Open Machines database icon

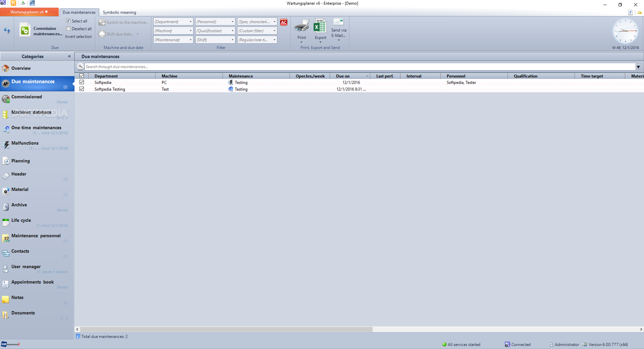(5, 114)
